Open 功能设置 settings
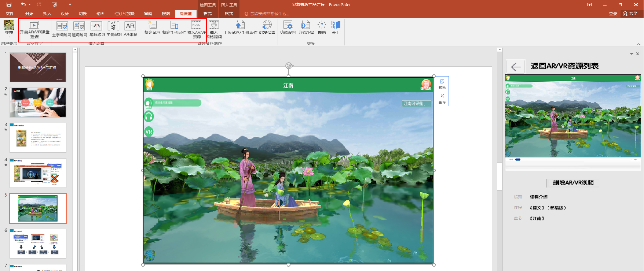The image size is (644, 271). click(x=288, y=28)
